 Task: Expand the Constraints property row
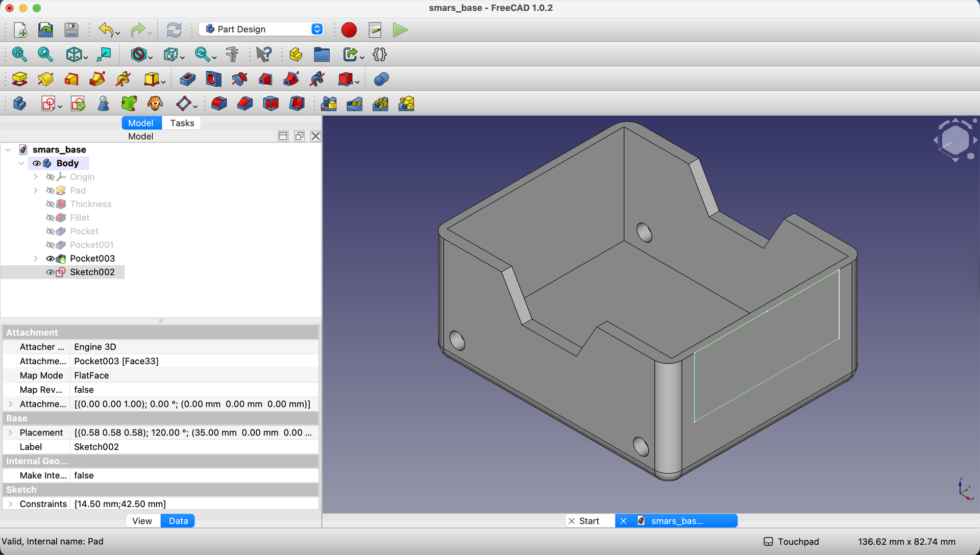click(11, 504)
